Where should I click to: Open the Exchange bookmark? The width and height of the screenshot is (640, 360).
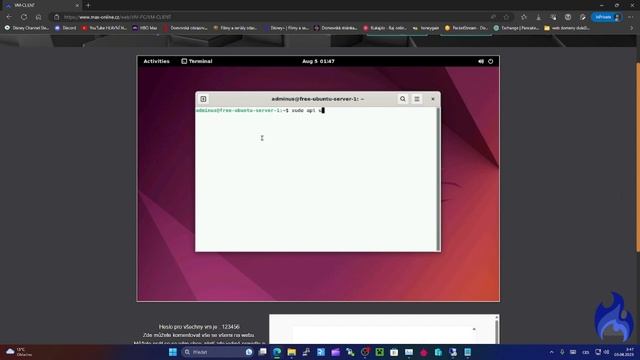(x=516, y=28)
